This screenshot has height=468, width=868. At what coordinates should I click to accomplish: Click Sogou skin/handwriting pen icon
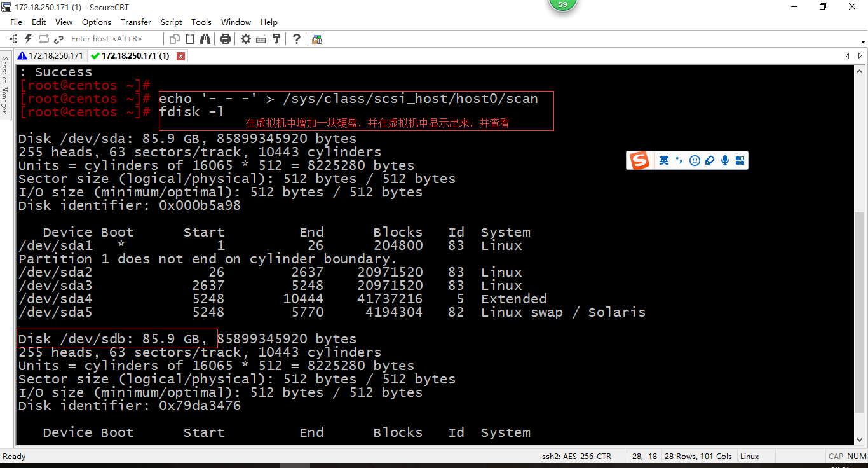click(710, 160)
